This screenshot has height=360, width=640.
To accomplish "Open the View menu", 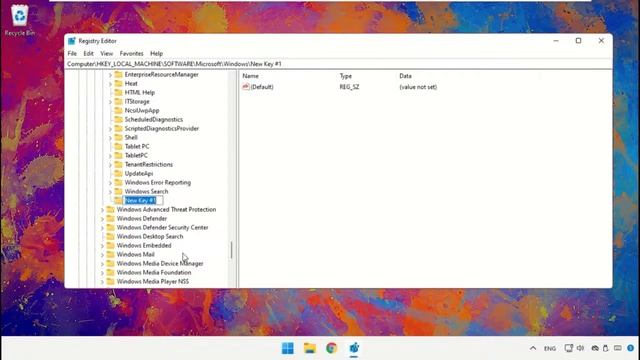I will point(107,53).
